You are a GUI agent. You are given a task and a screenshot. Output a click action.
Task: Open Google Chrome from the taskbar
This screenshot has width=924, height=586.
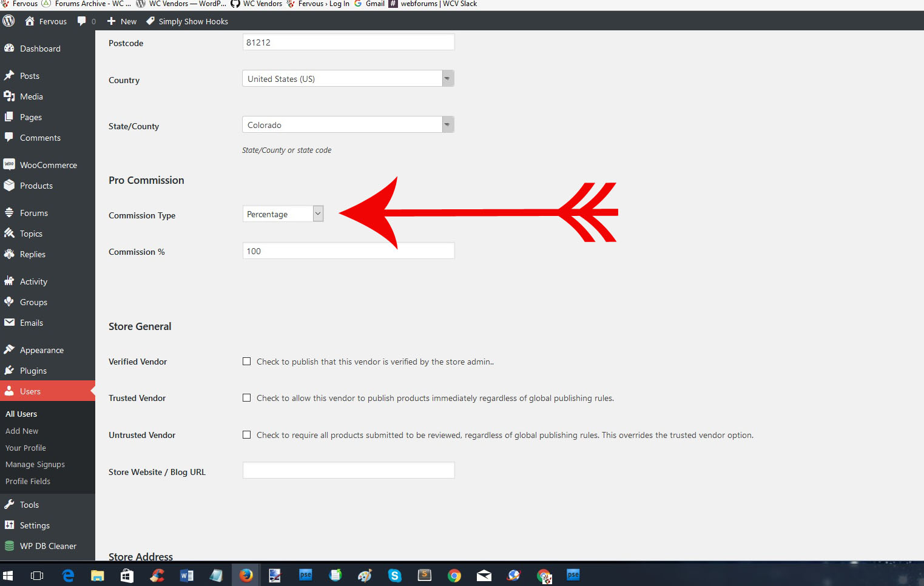tap(454, 575)
